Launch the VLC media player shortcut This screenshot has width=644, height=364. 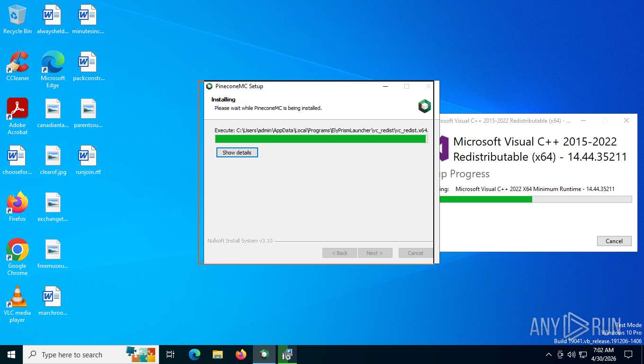click(18, 304)
